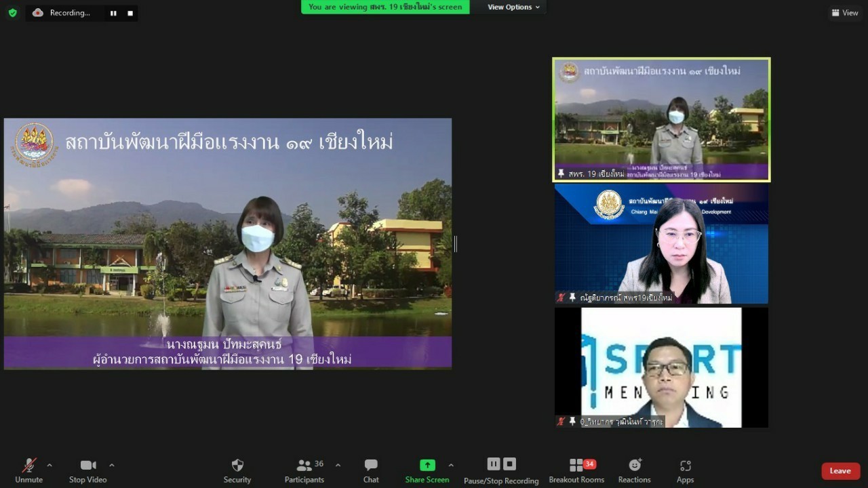This screenshot has width=868, height=488.
Task: Expand the arrow next to Participants
Action: [x=338, y=465]
